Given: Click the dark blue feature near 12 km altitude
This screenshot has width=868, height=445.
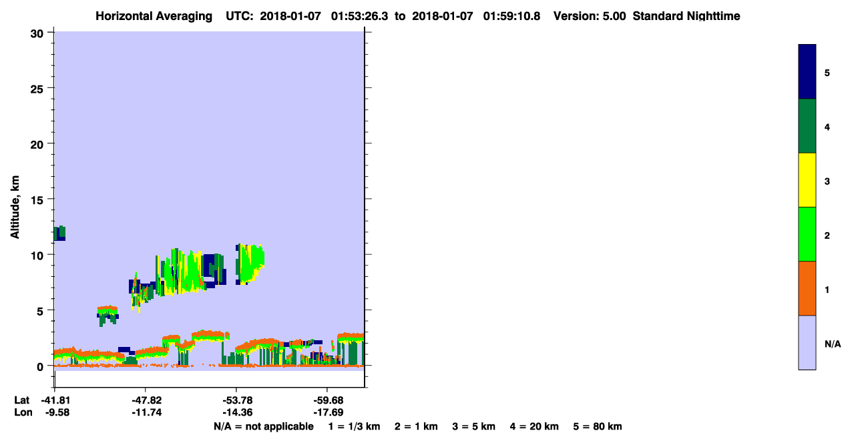Looking at the screenshot, I should coord(59,234).
